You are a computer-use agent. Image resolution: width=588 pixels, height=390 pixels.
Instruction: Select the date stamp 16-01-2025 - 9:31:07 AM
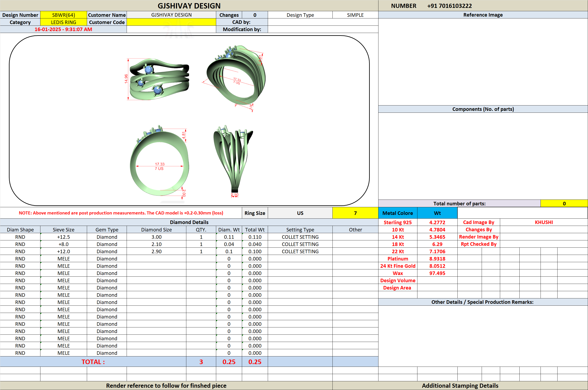click(x=63, y=29)
